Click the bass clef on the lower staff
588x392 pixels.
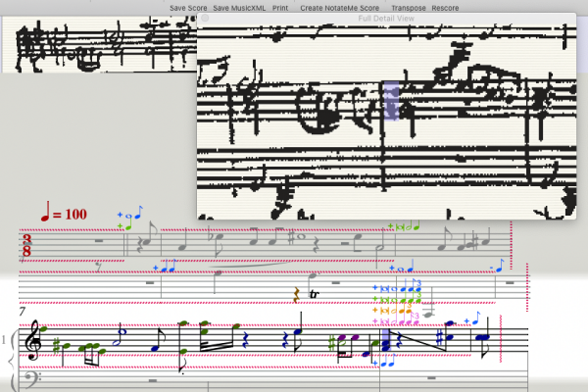pyautogui.click(x=33, y=380)
